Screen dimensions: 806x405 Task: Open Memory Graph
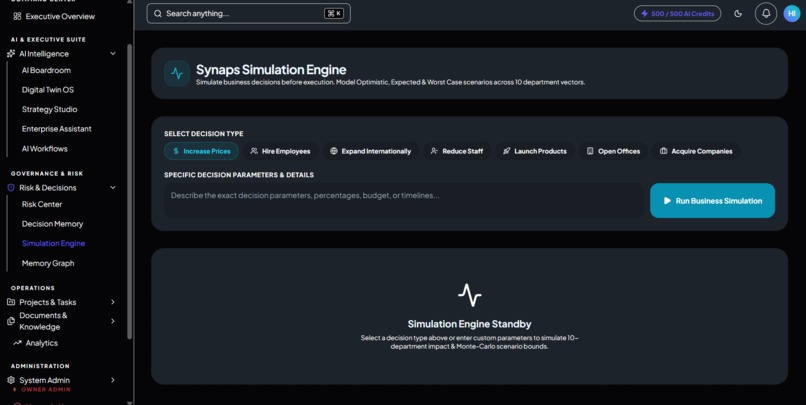click(48, 263)
